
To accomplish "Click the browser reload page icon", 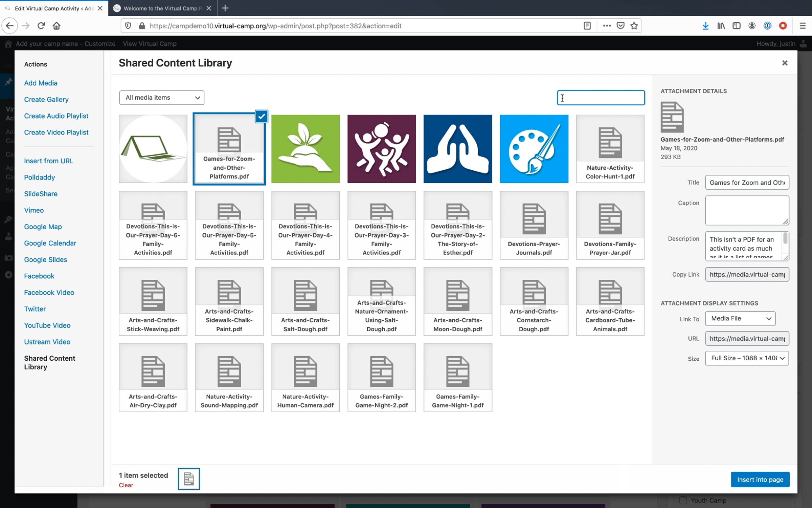I will click(41, 26).
